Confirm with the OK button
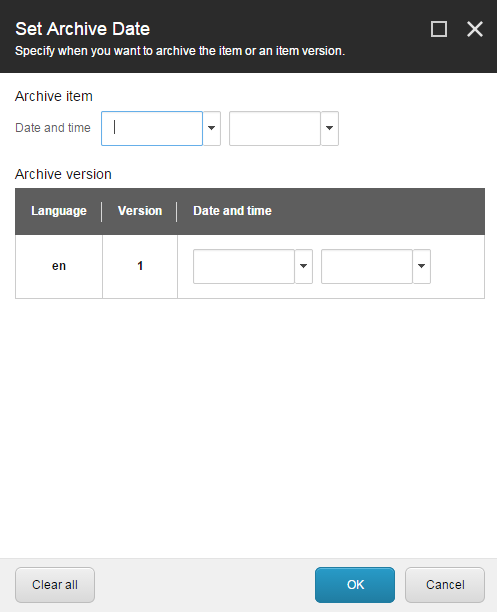497x612 pixels. click(x=355, y=585)
